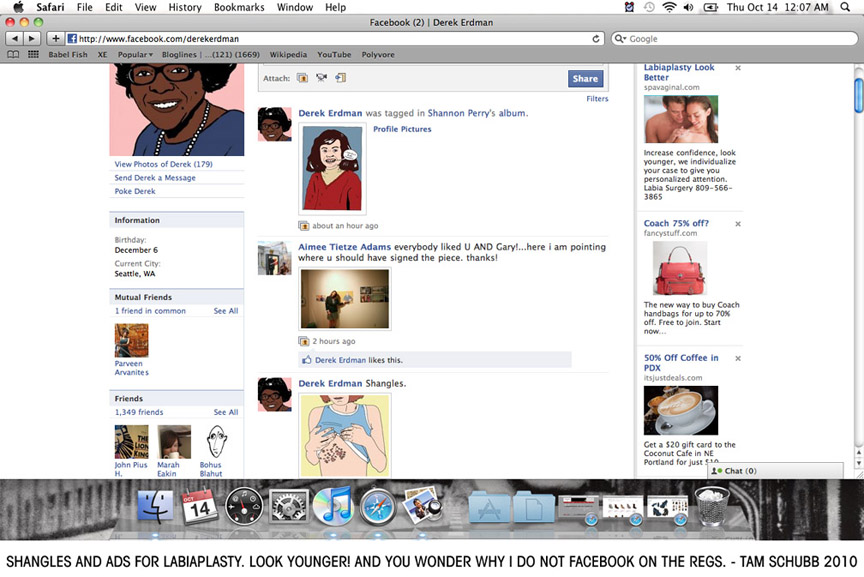Open Dashboard from the Dock
864x577 pixels.
coord(244,506)
